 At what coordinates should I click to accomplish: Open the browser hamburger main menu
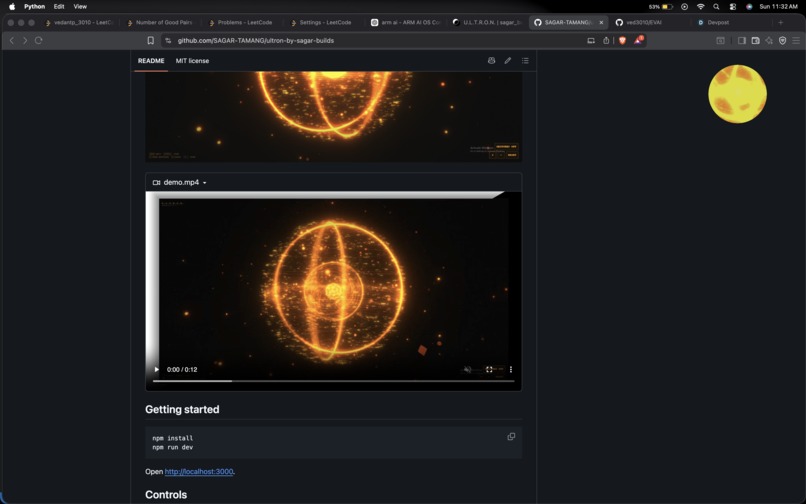tap(796, 40)
